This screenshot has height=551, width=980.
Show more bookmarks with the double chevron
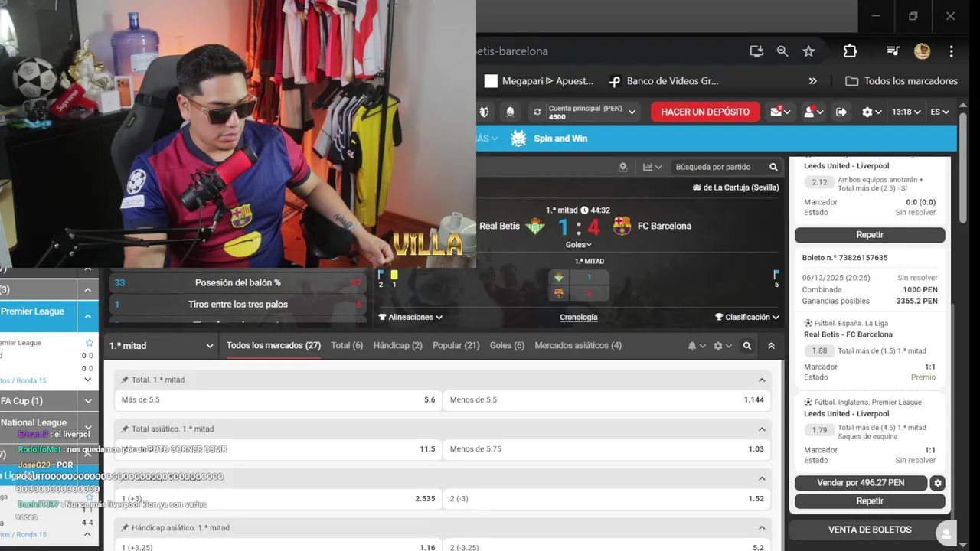[812, 81]
